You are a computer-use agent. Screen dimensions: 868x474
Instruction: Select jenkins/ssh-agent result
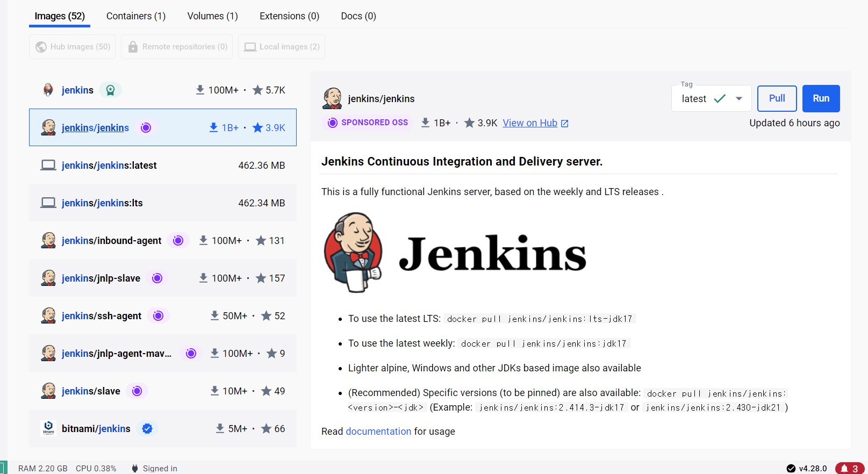tap(163, 315)
